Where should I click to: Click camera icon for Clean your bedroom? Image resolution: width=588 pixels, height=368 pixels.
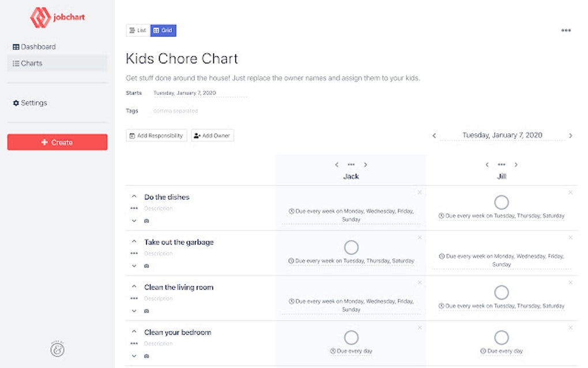(146, 356)
